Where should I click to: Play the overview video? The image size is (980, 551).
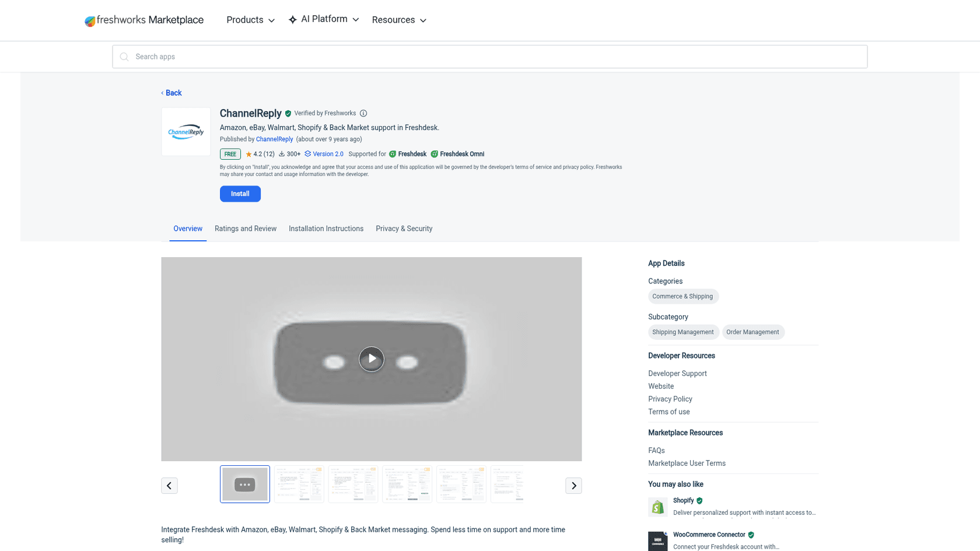point(372,359)
